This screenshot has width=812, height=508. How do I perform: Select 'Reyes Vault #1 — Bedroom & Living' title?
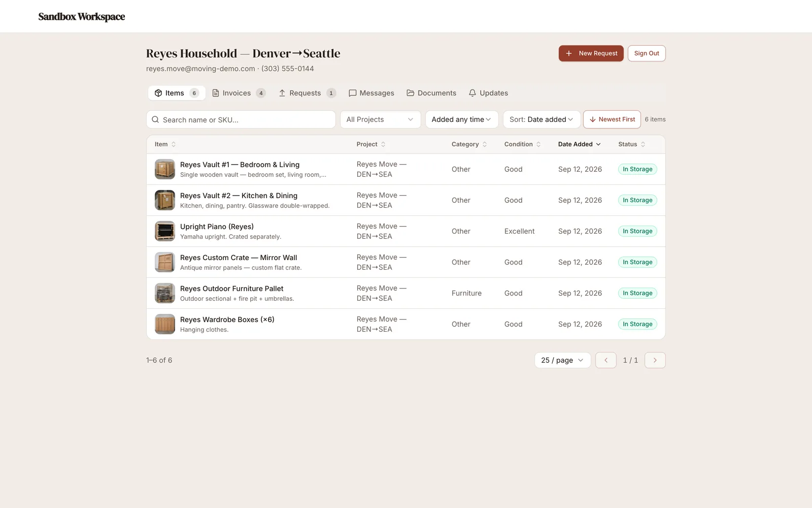pos(240,165)
